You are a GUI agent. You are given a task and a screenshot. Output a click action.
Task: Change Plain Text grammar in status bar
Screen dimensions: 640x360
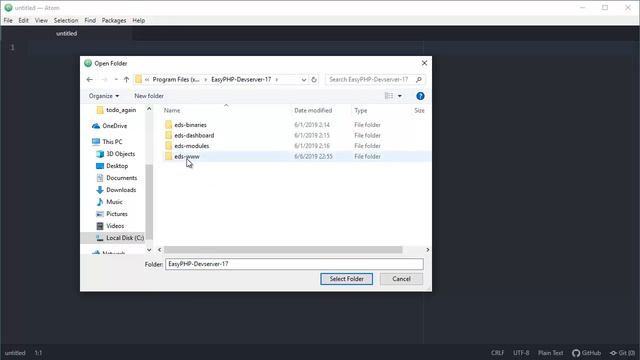[x=550, y=353]
